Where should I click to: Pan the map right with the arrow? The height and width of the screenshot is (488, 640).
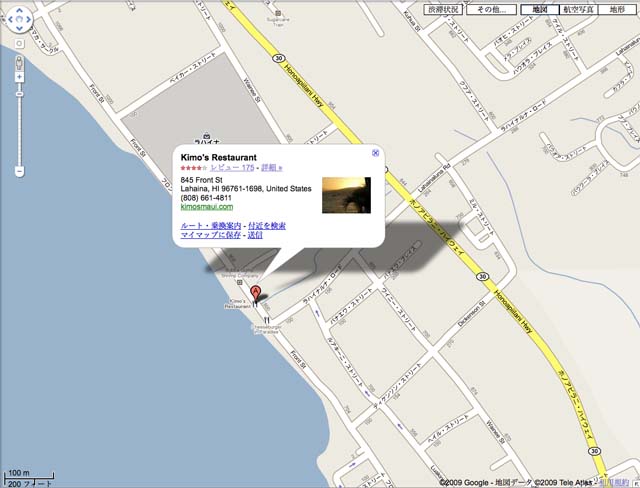(x=28, y=20)
